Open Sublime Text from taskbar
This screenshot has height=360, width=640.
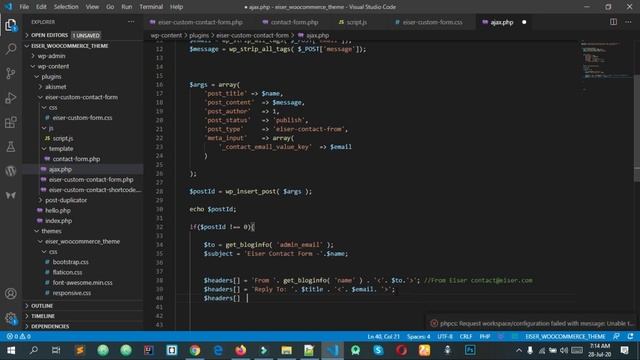click(x=80, y=350)
